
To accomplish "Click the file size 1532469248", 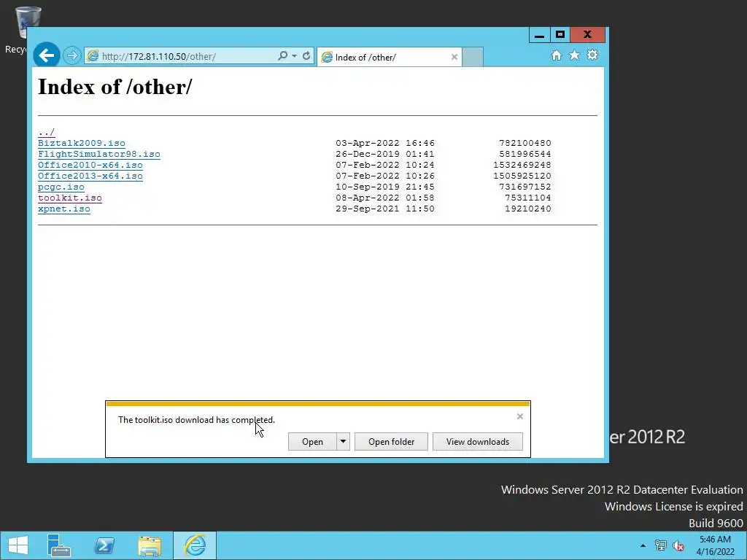I will point(522,166).
